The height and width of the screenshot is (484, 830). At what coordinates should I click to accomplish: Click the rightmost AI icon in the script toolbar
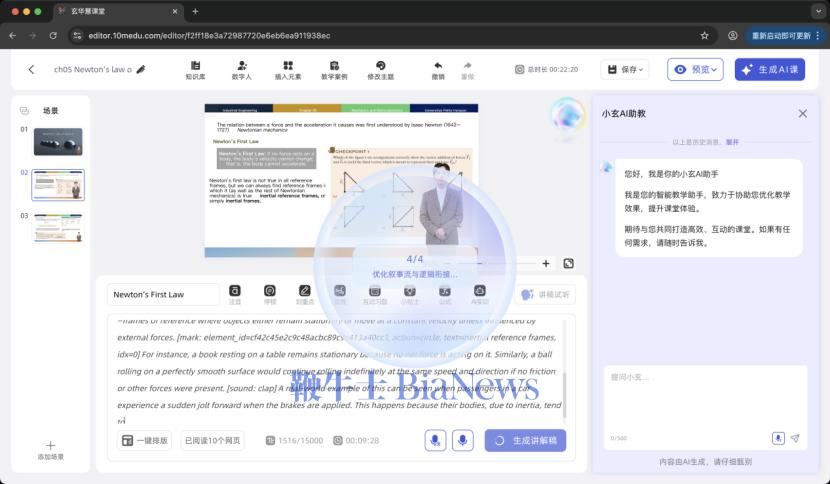click(480, 291)
